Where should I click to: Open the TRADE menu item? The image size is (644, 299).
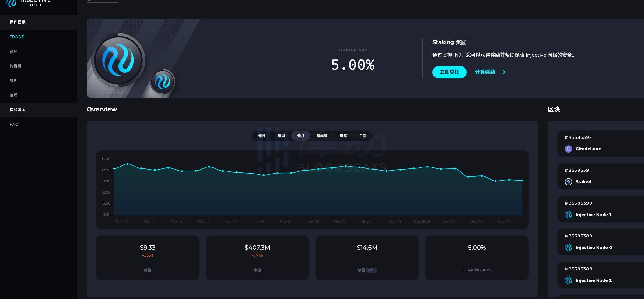click(17, 37)
